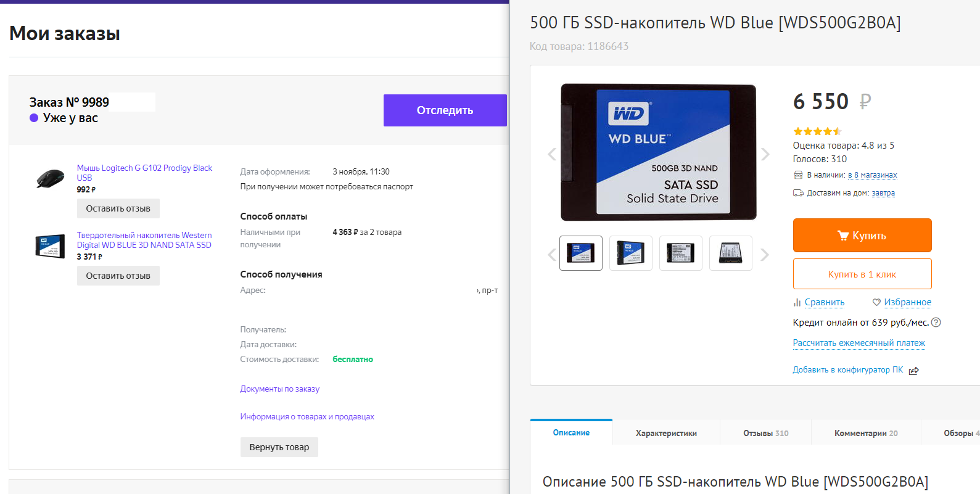Click the orange Купить button

[862, 235]
